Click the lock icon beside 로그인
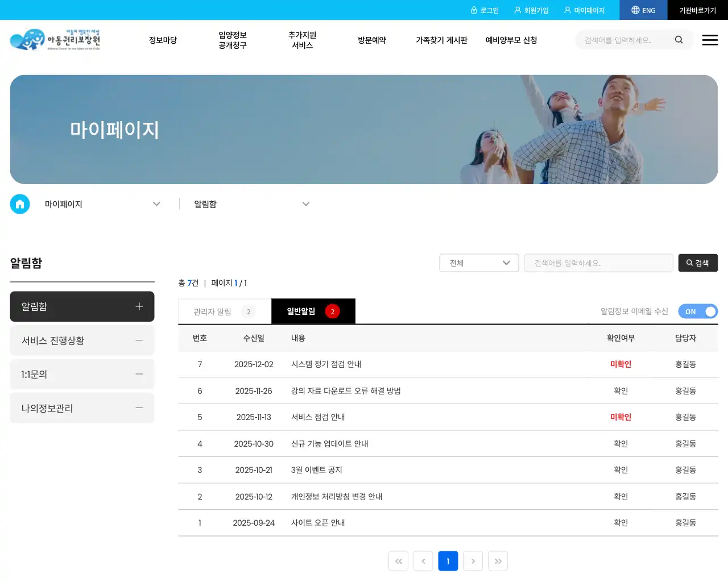Image resolution: width=728 pixels, height=582 pixels. coord(475,10)
